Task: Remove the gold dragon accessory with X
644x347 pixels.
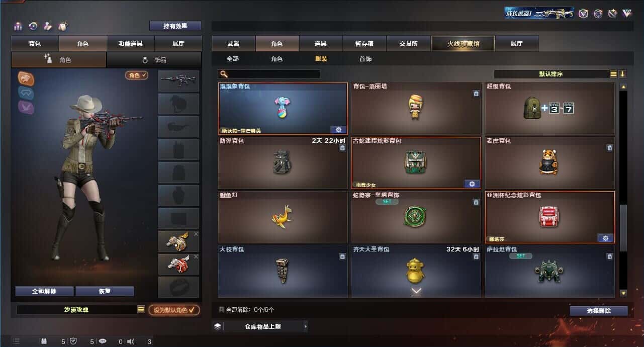Action: pyautogui.click(x=196, y=234)
